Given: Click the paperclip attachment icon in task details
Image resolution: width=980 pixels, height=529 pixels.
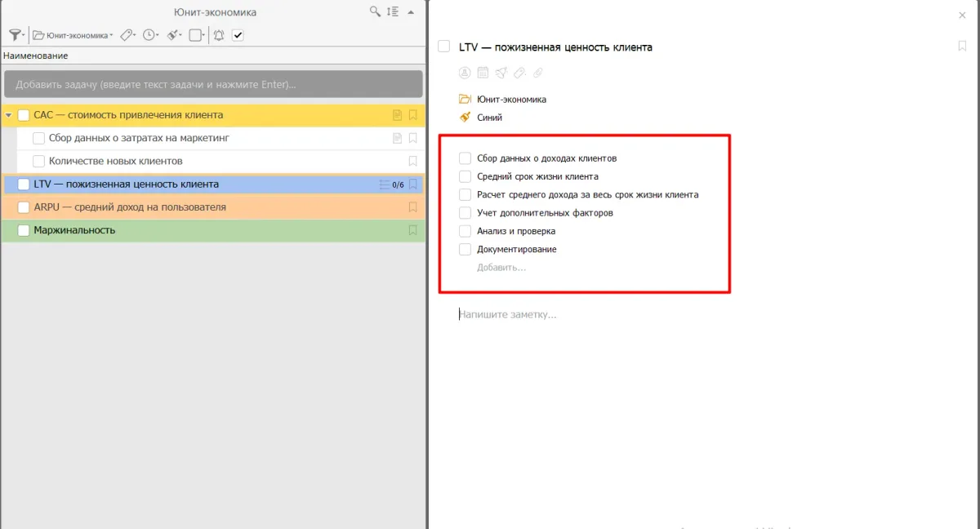Looking at the screenshot, I should pyautogui.click(x=537, y=73).
